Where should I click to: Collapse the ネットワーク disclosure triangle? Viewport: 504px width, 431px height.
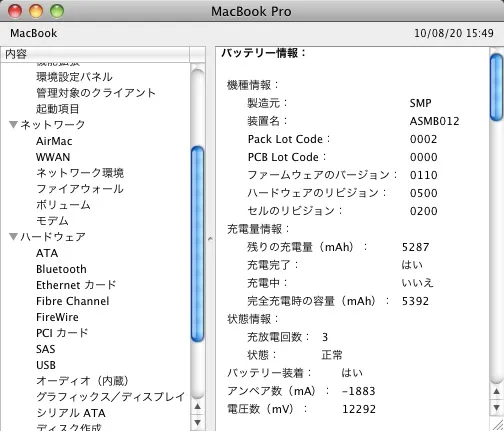(x=13, y=125)
